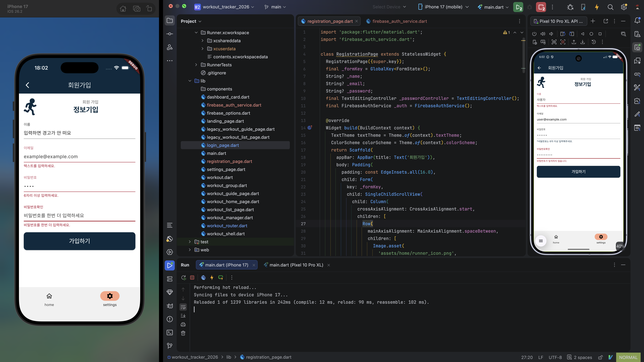
Task: Click the Run with two configs button
Action: 518,7
